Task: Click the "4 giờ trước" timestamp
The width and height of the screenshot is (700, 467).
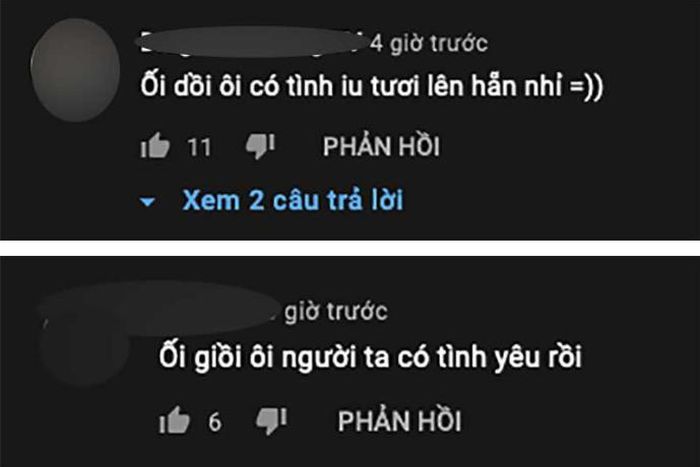Action: pos(429,43)
